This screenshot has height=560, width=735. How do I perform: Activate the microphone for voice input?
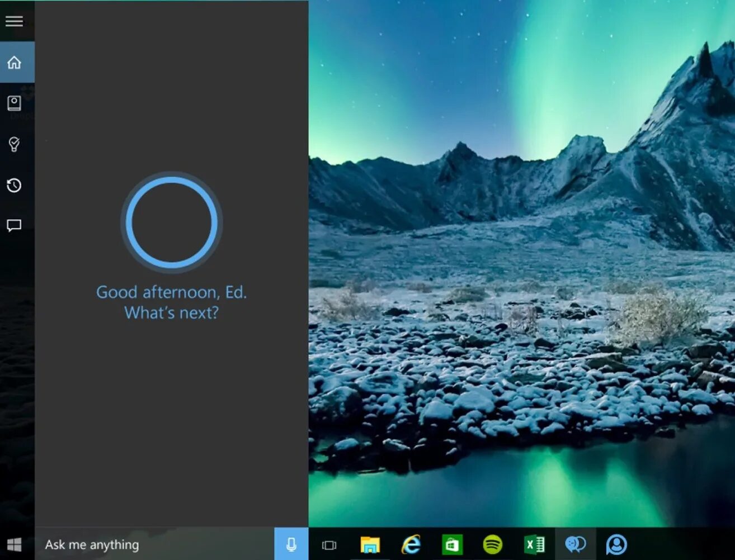291,544
